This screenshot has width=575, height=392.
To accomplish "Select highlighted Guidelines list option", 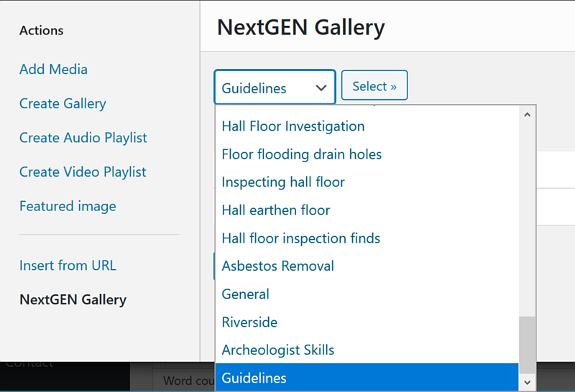I will (367, 378).
